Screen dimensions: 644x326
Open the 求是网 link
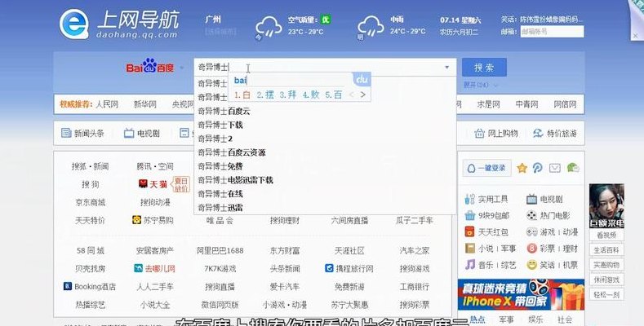(x=488, y=104)
